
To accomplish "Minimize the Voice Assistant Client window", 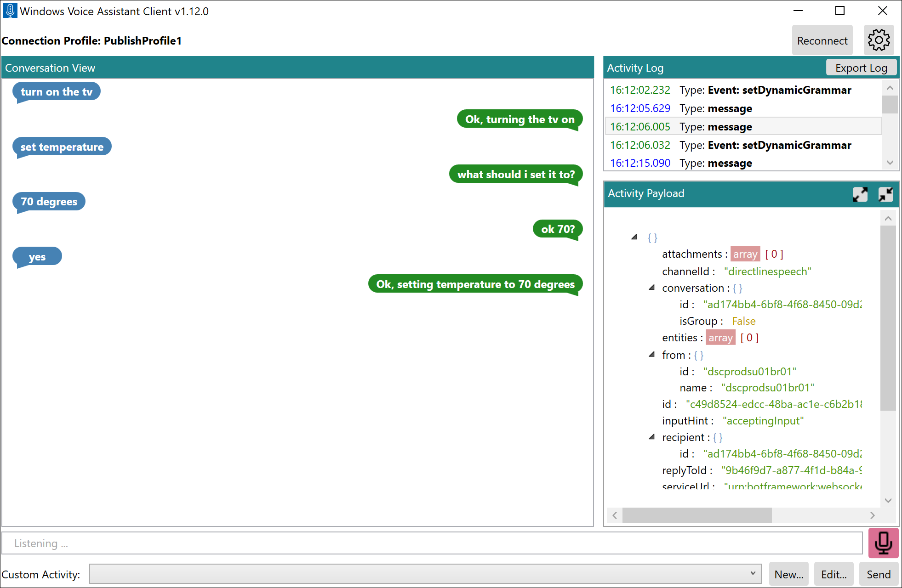I will [x=798, y=11].
